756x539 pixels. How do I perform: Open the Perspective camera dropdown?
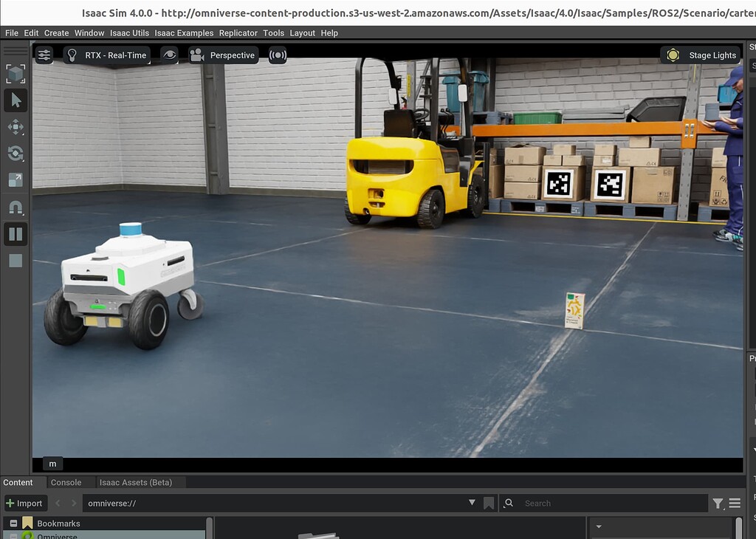point(222,55)
